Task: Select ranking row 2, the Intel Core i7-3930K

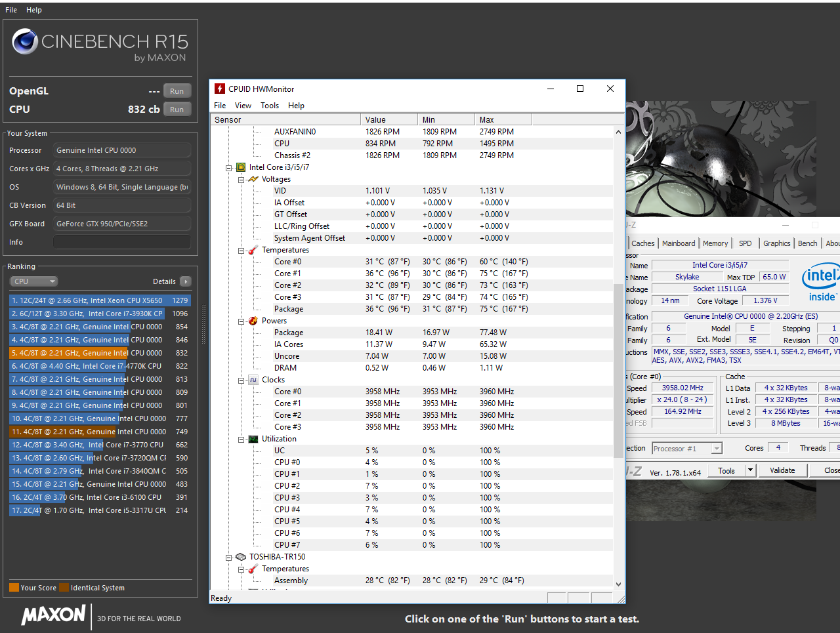Action: point(100,314)
